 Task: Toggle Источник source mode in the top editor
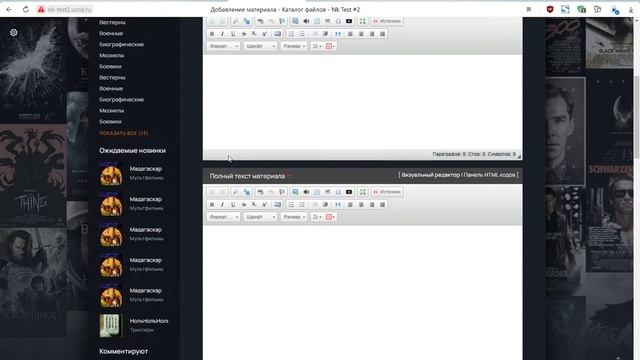387,21
